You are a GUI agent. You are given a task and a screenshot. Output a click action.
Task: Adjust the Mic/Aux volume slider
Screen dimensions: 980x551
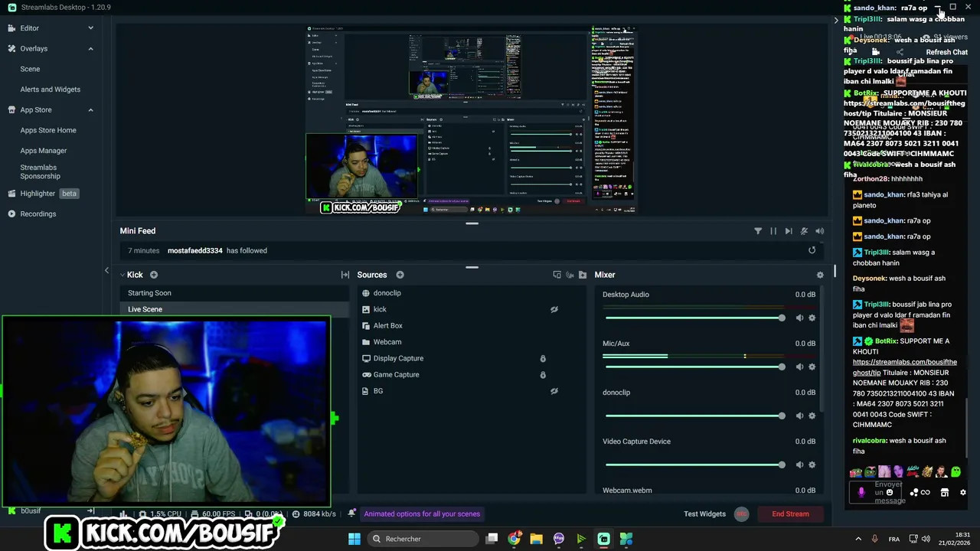694,367
